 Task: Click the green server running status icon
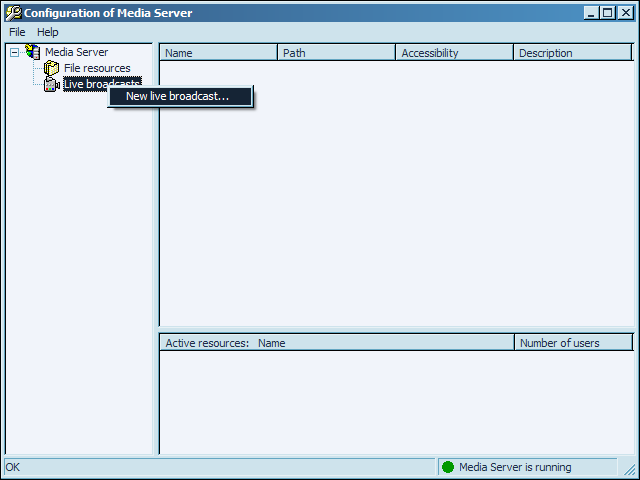tap(448, 467)
